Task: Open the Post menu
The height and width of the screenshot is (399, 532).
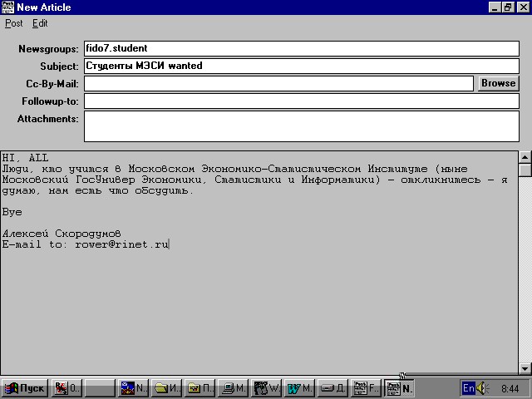Action: (x=13, y=23)
